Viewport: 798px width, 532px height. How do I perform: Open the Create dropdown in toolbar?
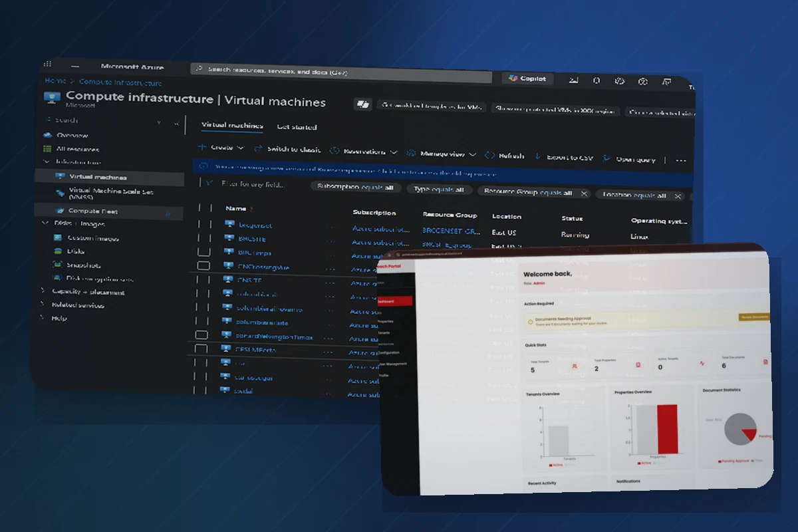(x=221, y=147)
